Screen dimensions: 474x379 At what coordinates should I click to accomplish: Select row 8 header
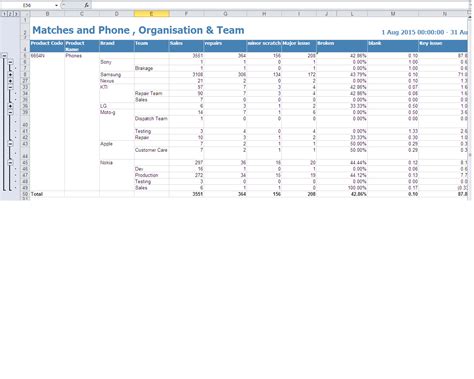click(25, 75)
